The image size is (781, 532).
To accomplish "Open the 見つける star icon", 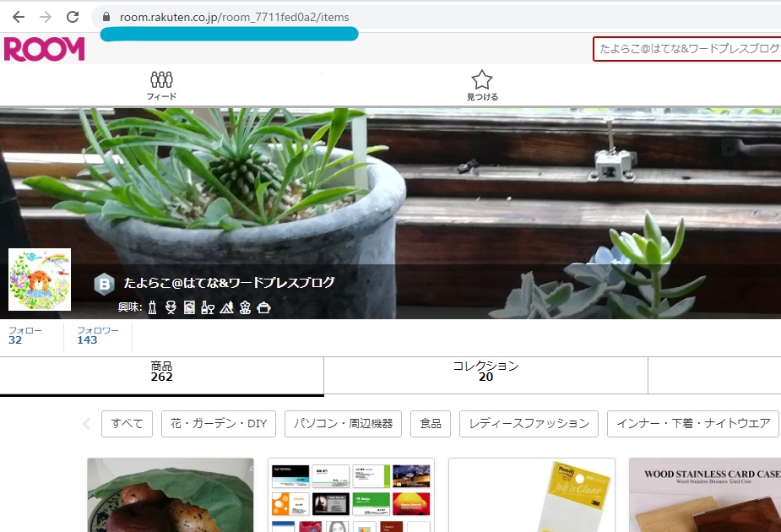I will click(x=482, y=85).
